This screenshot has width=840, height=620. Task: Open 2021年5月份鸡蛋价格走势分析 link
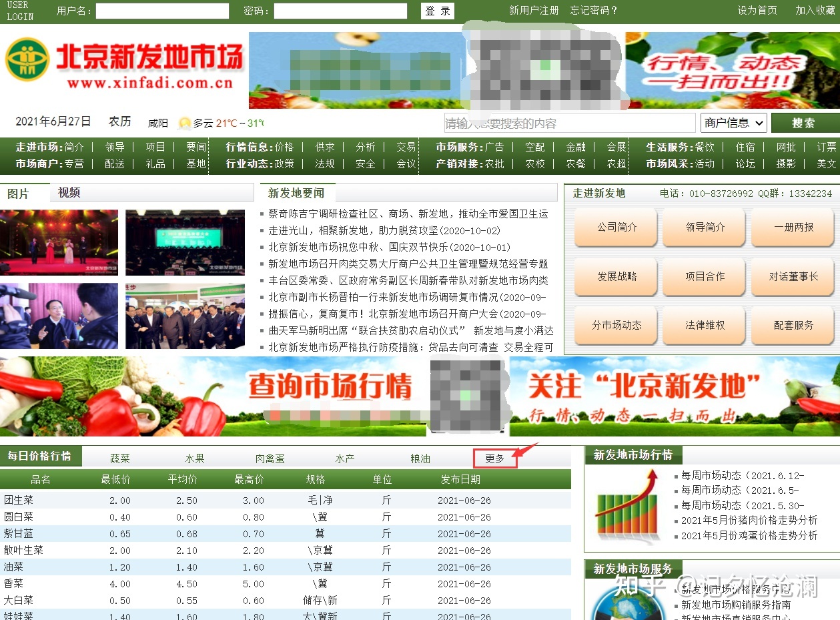(749, 536)
